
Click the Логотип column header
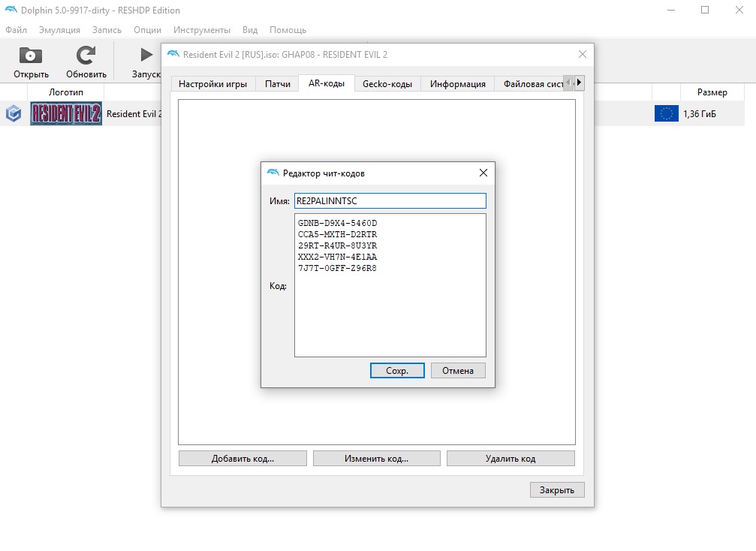[x=65, y=92]
